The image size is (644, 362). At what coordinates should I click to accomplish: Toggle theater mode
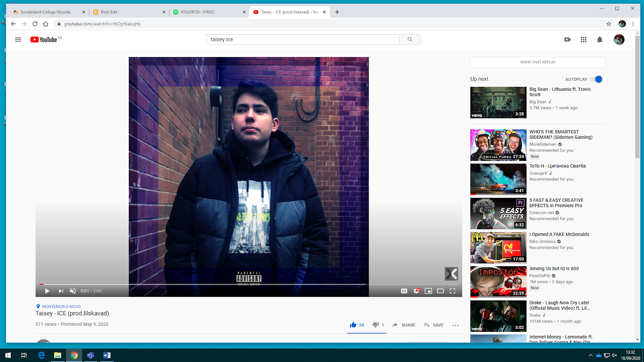[440, 291]
